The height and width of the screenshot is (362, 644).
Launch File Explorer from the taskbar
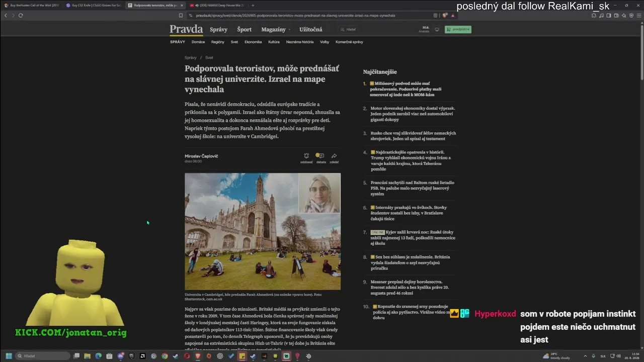88,356
